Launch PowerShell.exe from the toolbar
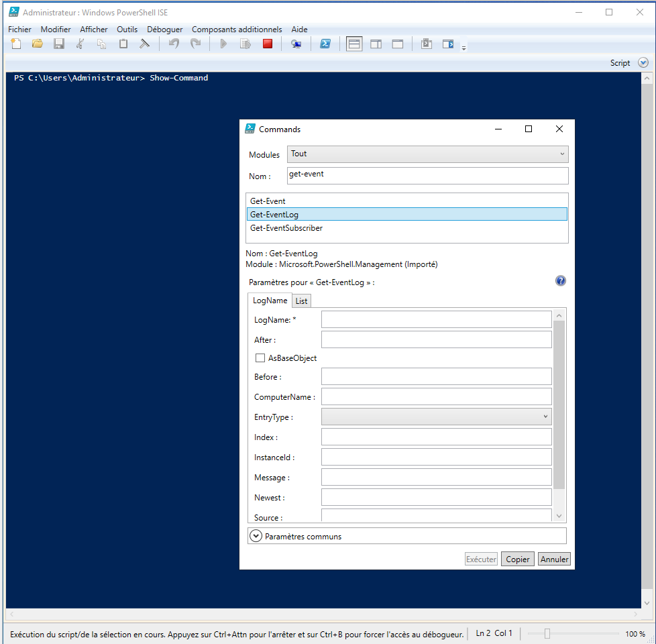The image size is (656, 644). point(325,43)
